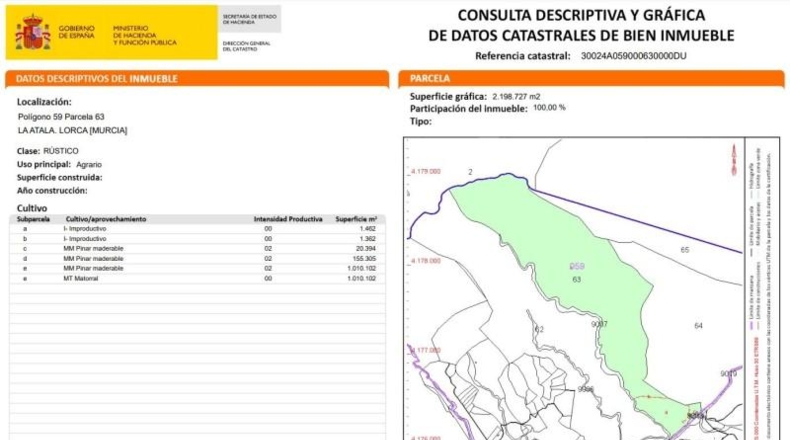Click the 'Agrario' main use value
Image resolution: width=790 pixels, height=440 pixels.
pos(89,164)
